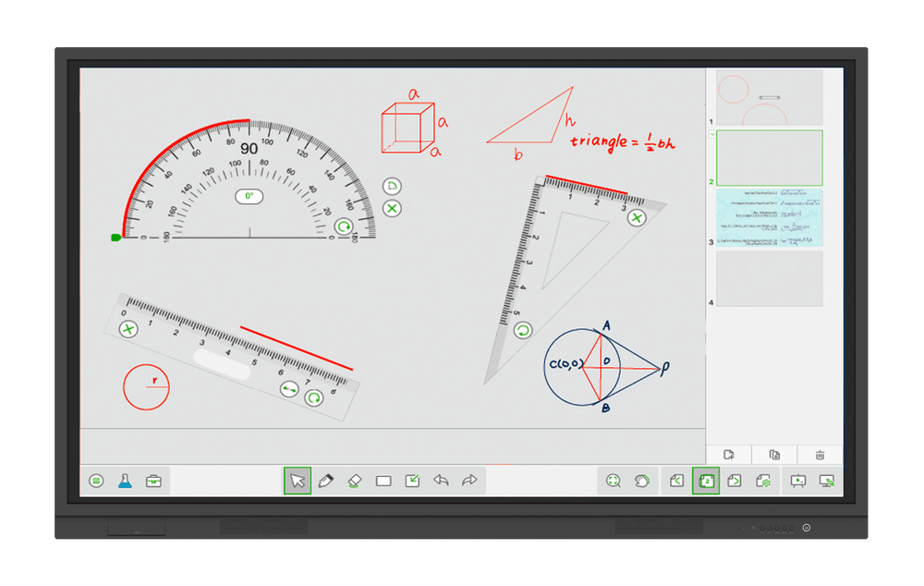The width and height of the screenshot is (924, 586).
Task: Open the main menu circle icon
Action: 96,481
